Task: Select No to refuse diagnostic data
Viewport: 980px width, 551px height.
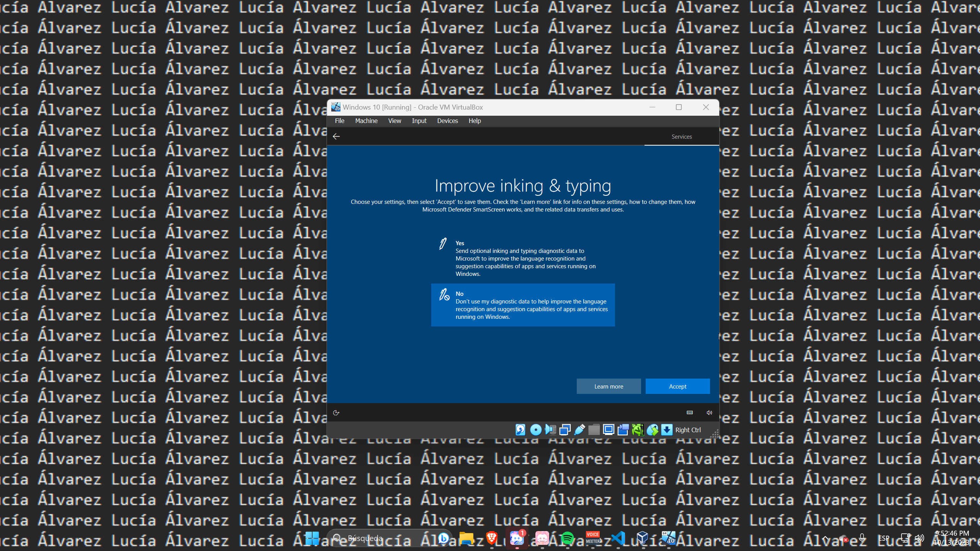Action: 523,305
